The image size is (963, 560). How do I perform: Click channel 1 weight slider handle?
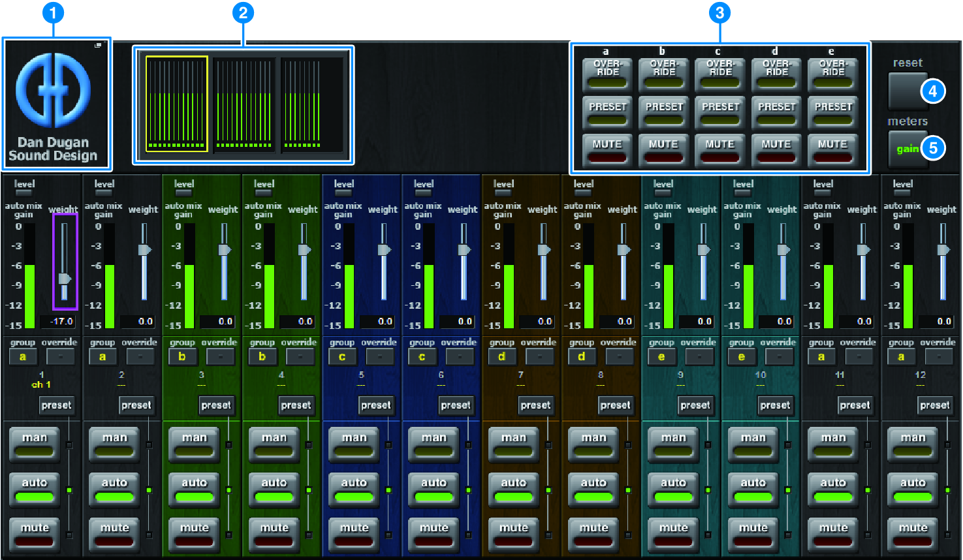[x=65, y=279]
